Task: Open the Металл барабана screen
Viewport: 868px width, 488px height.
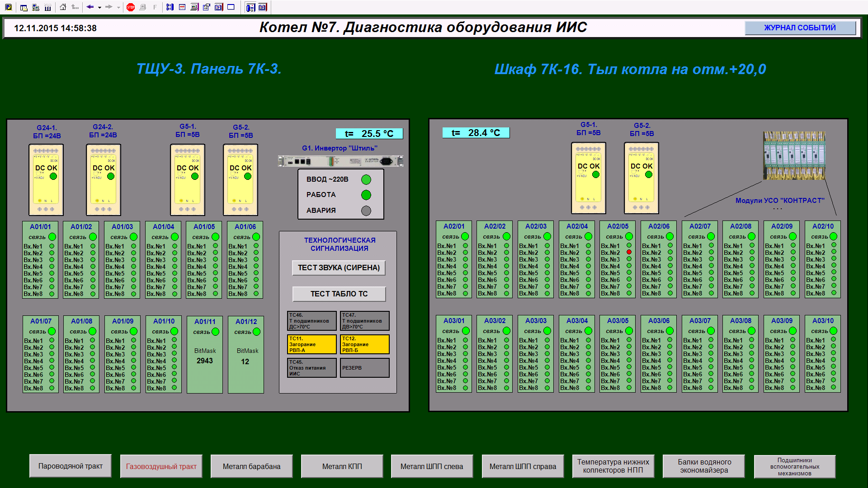Action: click(252, 466)
